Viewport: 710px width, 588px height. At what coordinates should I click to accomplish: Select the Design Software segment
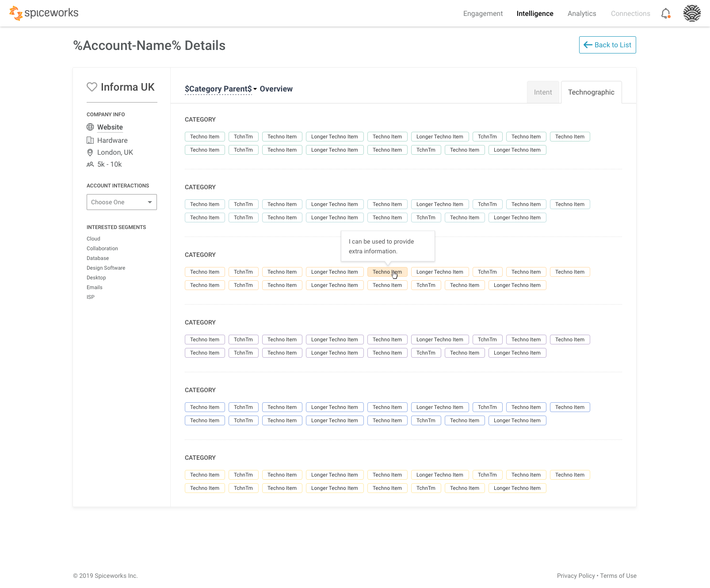tap(106, 268)
